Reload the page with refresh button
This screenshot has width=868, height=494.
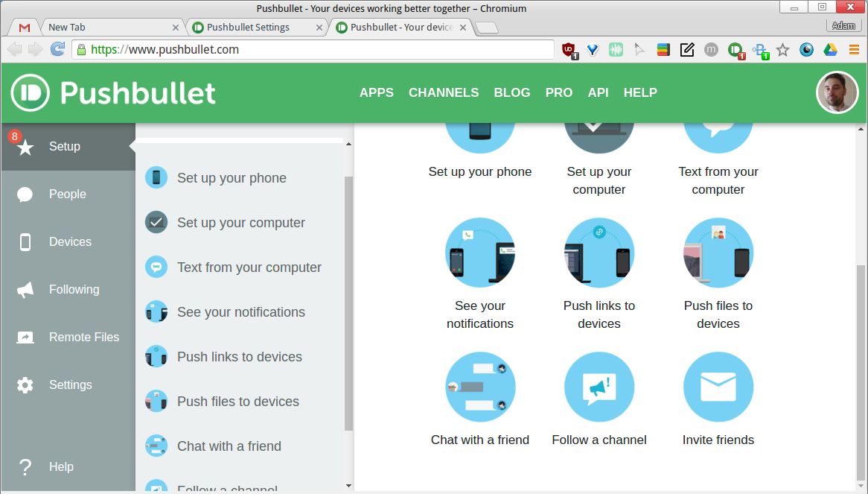[x=57, y=49]
